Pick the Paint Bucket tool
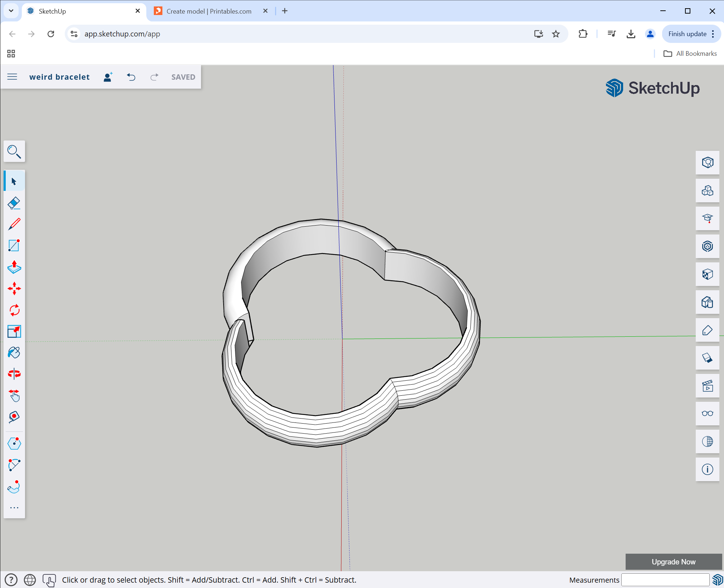The image size is (724, 588). tap(14, 353)
